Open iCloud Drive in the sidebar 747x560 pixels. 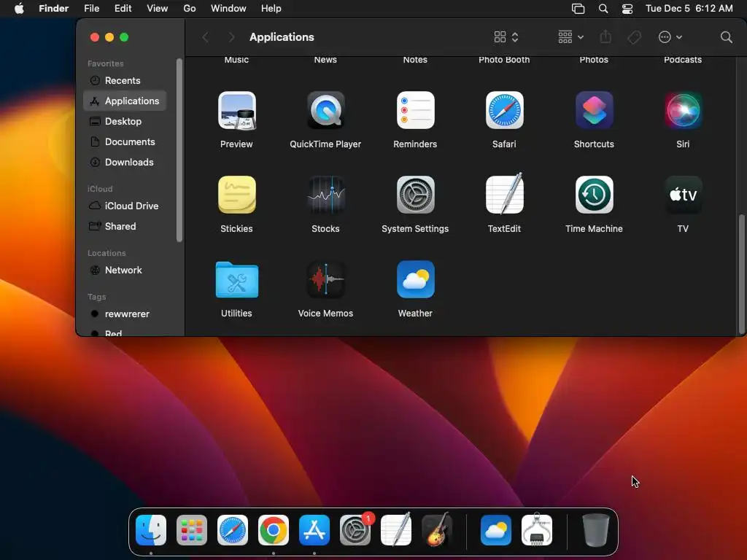[125, 206]
